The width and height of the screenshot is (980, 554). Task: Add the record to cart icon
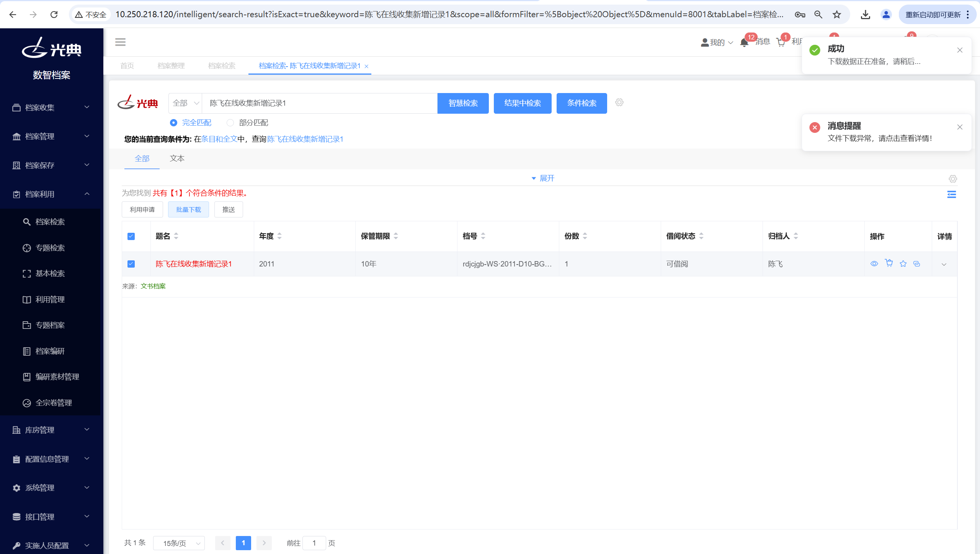(889, 263)
